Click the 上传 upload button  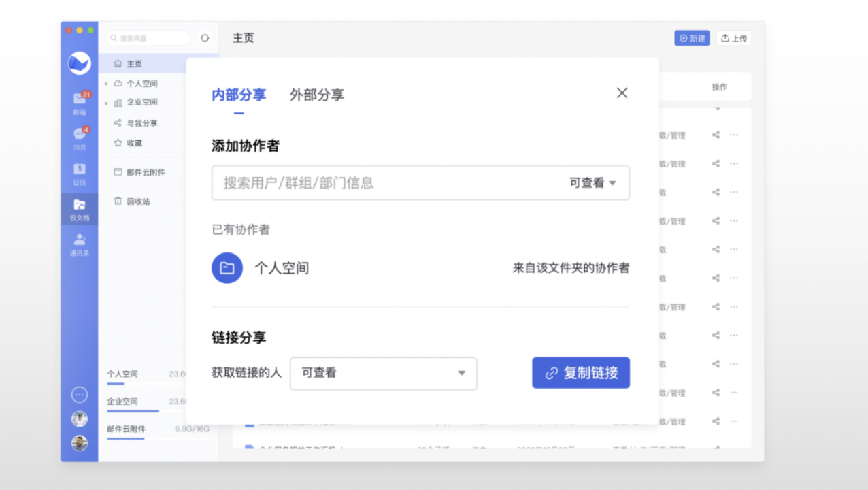(733, 38)
